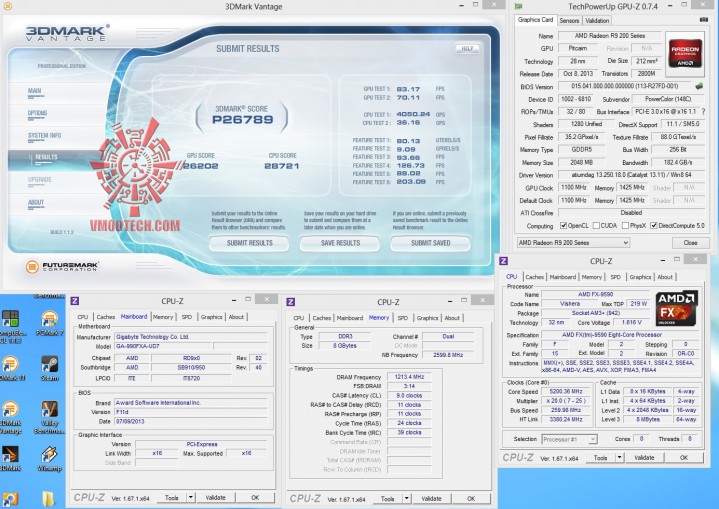Click the Z icon of the CPU-Z Memory window
This screenshot has width=719, height=509.
(x=290, y=302)
